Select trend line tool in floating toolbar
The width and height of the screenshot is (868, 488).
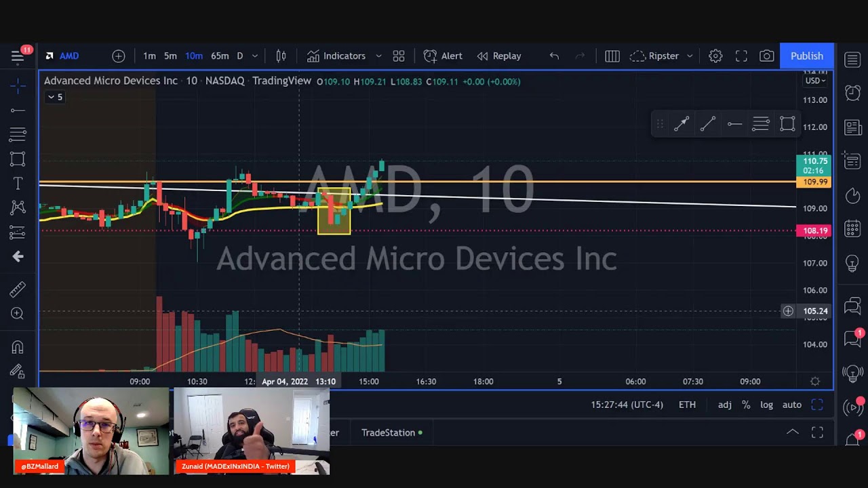(x=707, y=124)
